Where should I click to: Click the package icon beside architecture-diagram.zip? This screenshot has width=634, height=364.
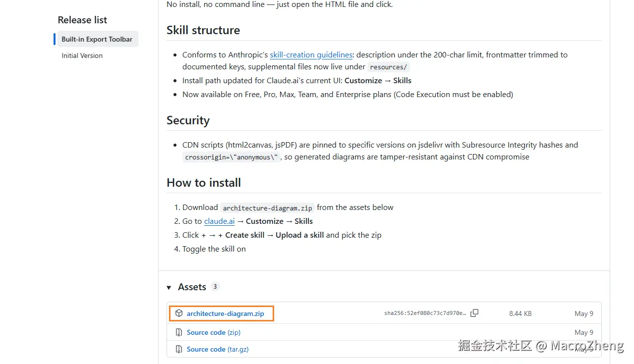(179, 313)
